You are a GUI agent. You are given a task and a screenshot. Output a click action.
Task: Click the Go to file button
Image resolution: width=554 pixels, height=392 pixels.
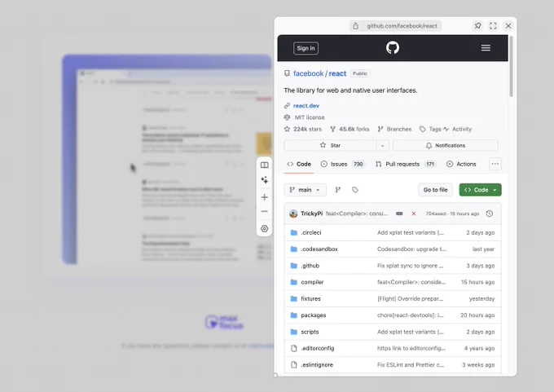(x=435, y=190)
